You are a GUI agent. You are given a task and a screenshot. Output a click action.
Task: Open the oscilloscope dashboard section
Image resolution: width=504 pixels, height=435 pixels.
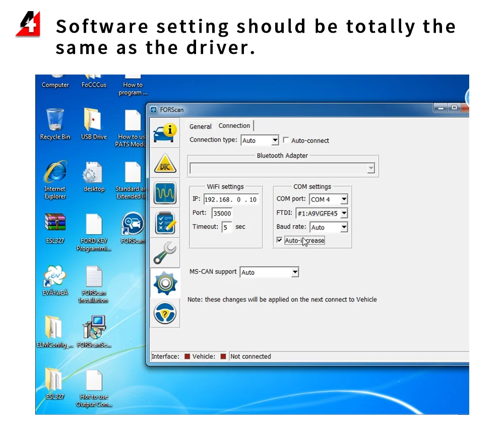pyautogui.click(x=165, y=193)
